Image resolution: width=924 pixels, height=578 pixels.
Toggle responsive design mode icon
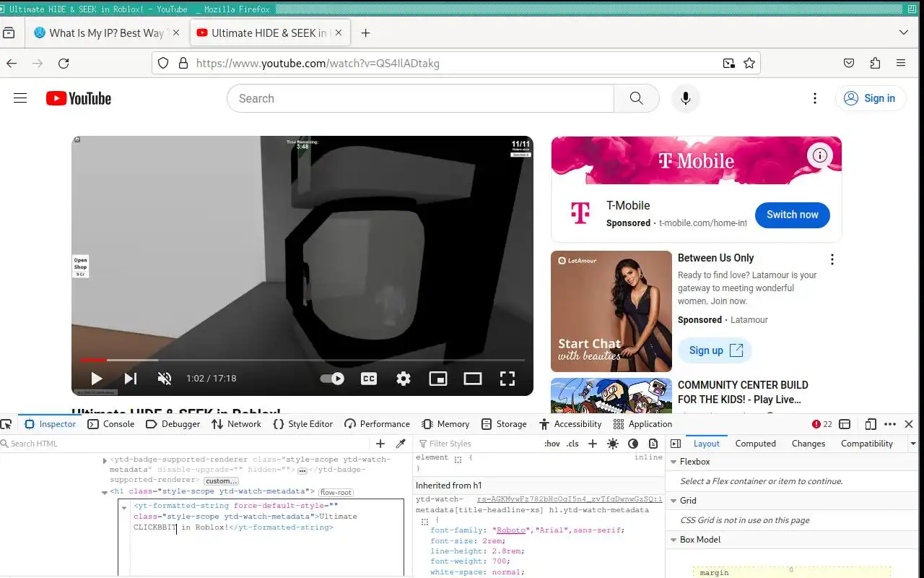[x=871, y=424]
